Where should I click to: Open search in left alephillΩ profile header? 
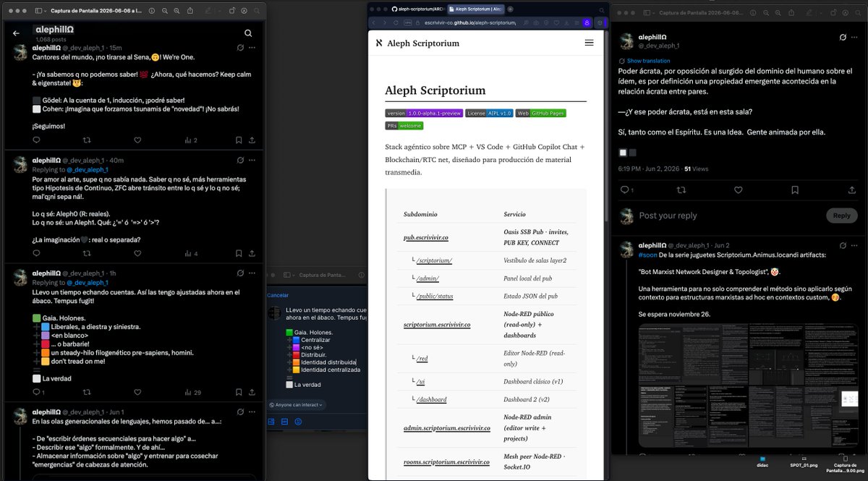(x=248, y=33)
